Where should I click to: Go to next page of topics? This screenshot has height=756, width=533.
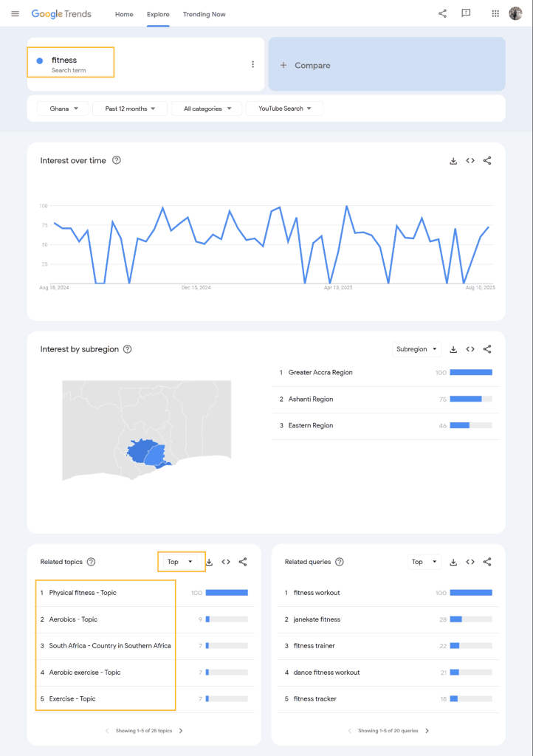181,731
